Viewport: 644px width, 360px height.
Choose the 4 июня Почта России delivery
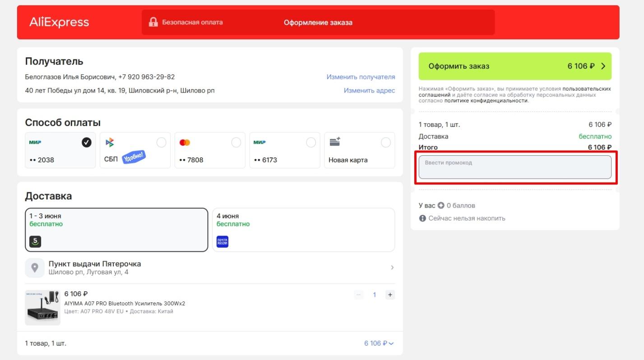pyautogui.click(x=303, y=230)
